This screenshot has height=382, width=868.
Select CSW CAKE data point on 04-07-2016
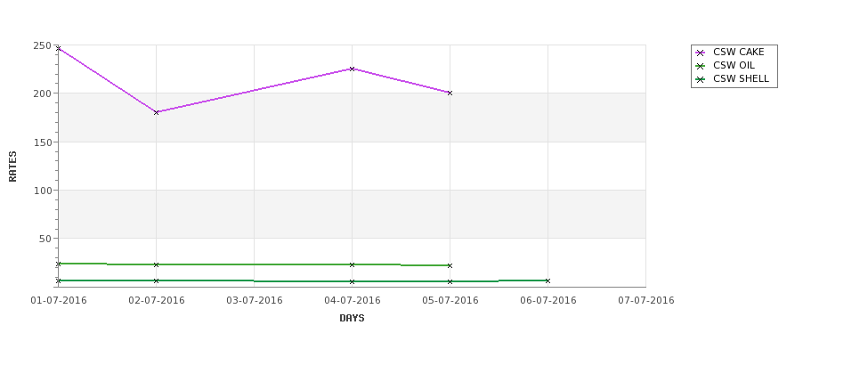coord(352,69)
